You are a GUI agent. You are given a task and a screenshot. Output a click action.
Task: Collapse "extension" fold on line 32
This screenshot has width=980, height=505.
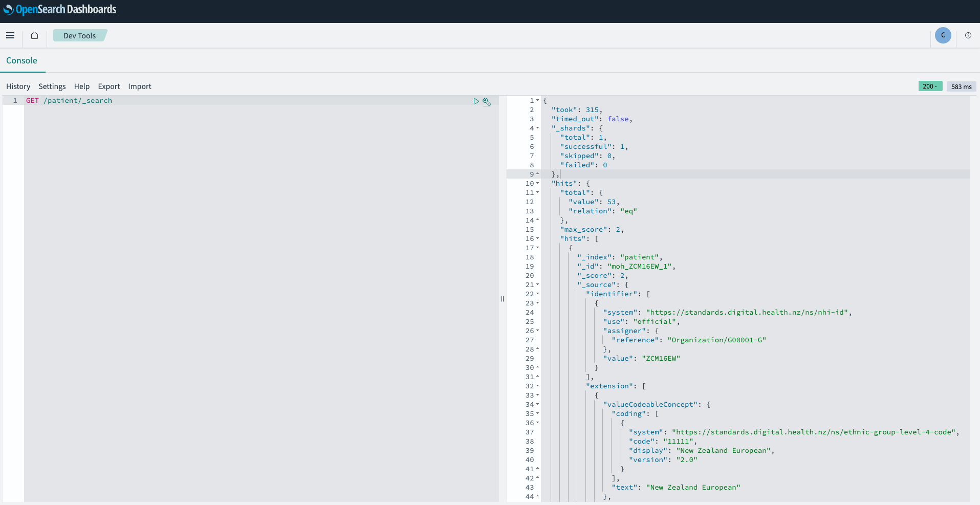pyautogui.click(x=537, y=386)
